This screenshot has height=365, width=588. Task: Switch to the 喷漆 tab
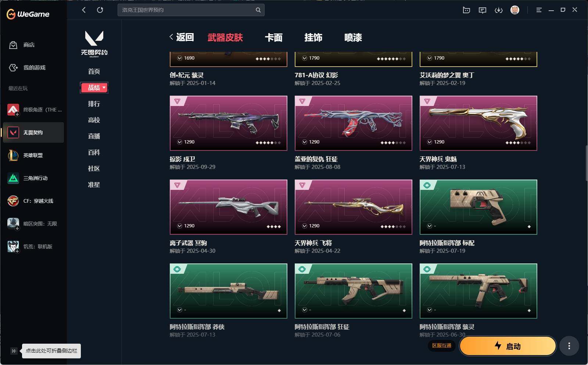point(353,38)
